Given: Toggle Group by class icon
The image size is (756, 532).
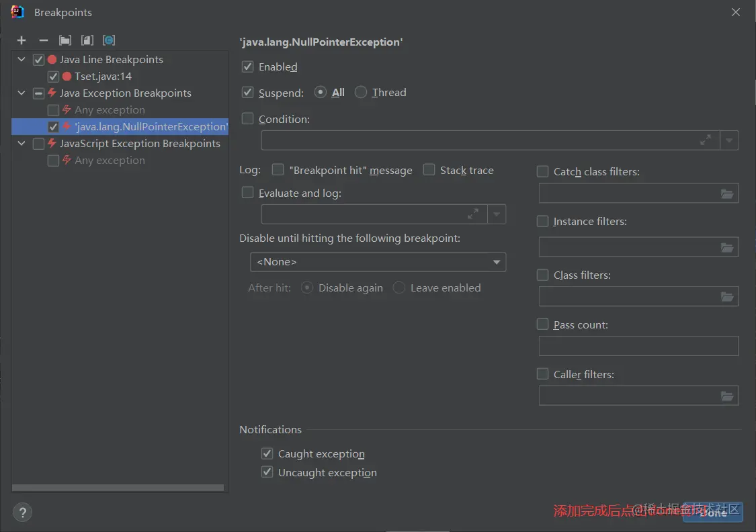Looking at the screenshot, I should [109, 40].
